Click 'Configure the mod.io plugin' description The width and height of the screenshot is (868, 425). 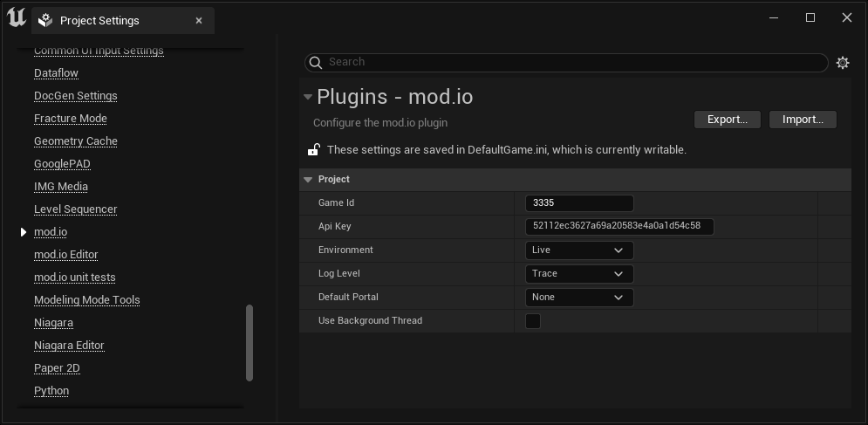(380, 123)
